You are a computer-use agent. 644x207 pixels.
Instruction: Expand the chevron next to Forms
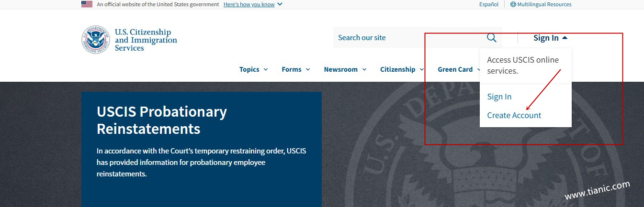point(308,69)
